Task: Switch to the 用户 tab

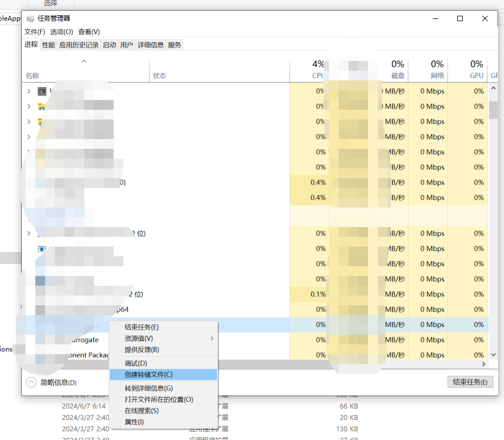Action: (127, 45)
